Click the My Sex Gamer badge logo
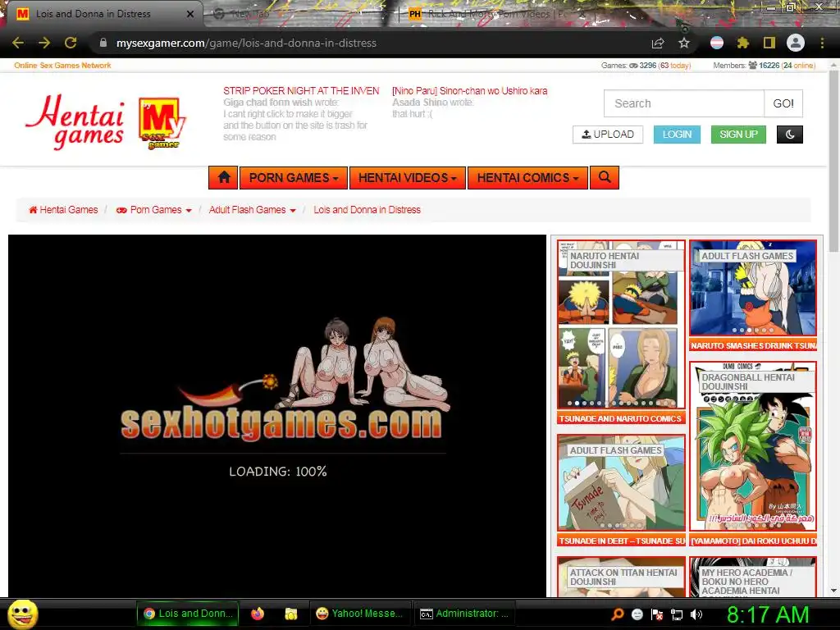 point(162,123)
